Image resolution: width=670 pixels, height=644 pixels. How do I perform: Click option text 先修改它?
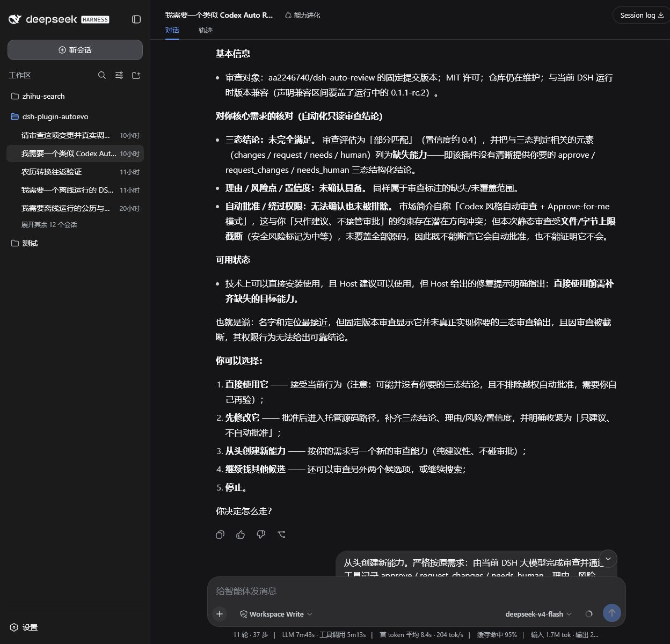(242, 418)
